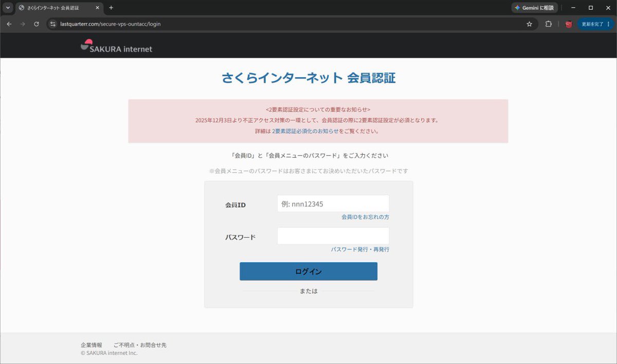Viewport: 617px width, 364px height.
Task: Click the ログイン button
Action: (308, 271)
